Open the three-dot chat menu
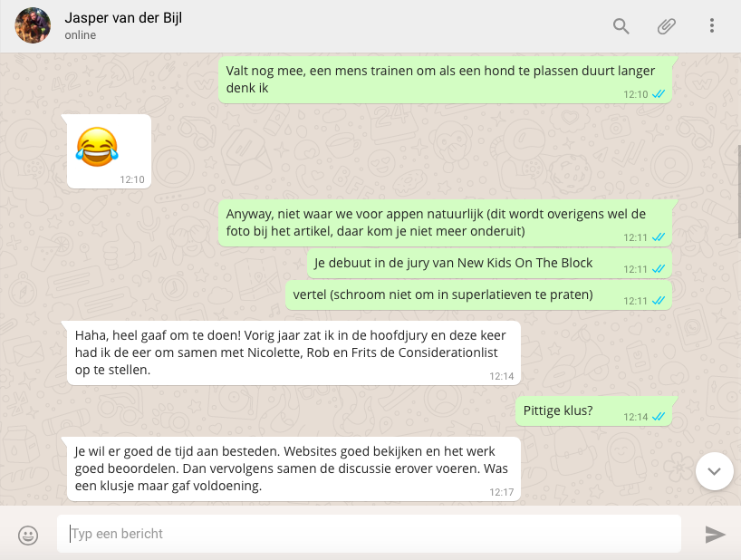 pos(712,25)
